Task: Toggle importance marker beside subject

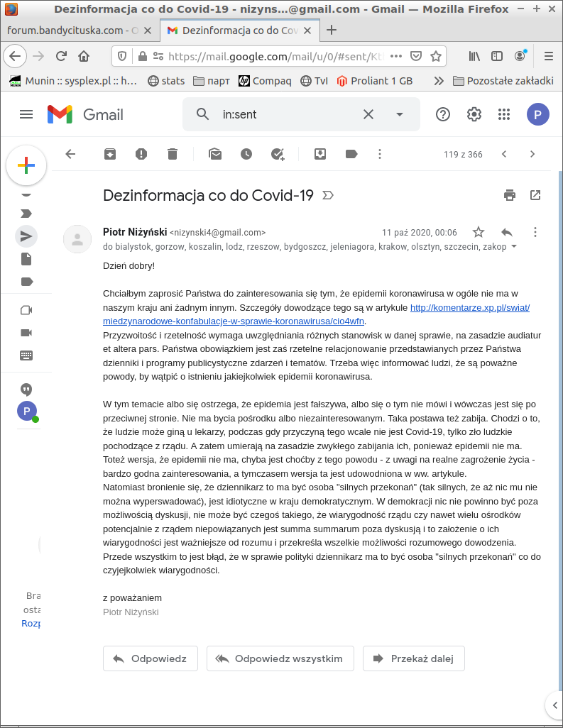Action: click(328, 195)
